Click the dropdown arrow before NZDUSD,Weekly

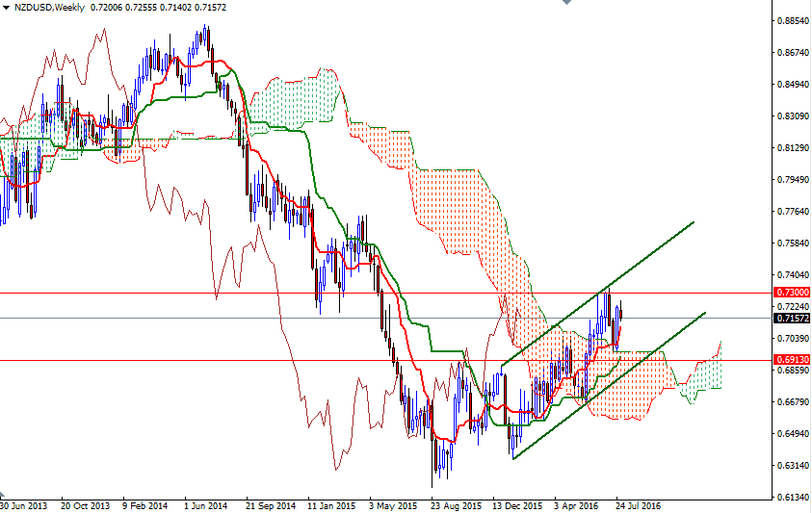[x=6, y=7]
